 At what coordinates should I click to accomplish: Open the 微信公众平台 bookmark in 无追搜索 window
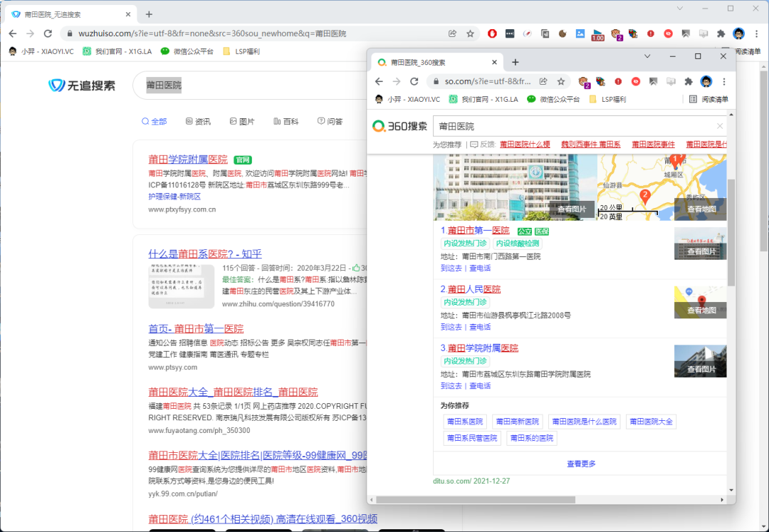(x=187, y=51)
